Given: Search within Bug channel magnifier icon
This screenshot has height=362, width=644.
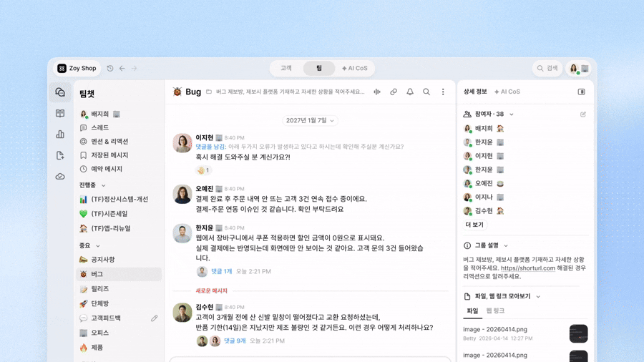Looking at the screenshot, I should 426,92.
